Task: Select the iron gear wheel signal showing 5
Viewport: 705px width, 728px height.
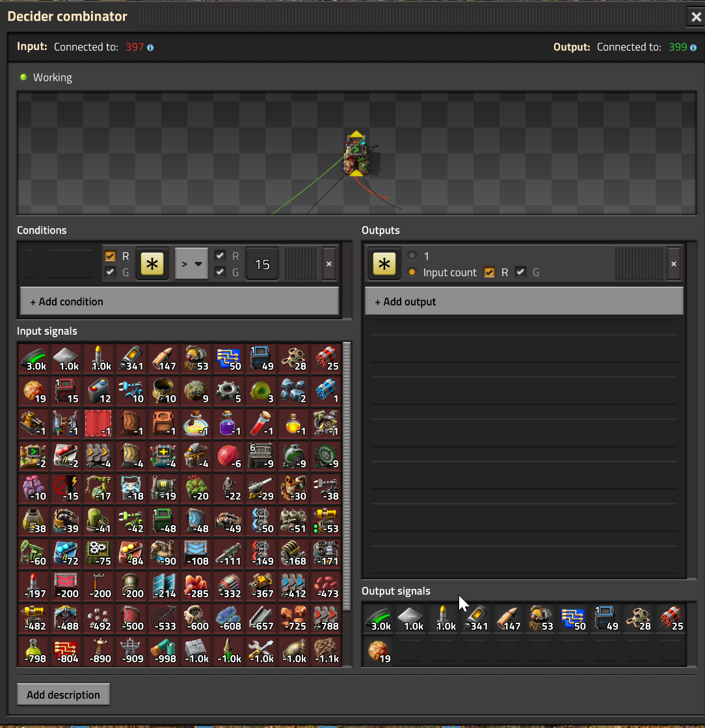Action: (228, 391)
